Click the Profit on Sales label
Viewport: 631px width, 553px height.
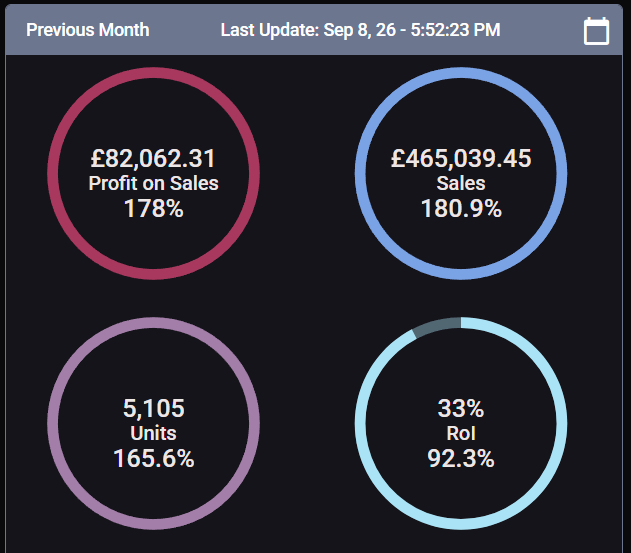click(x=153, y=184)
